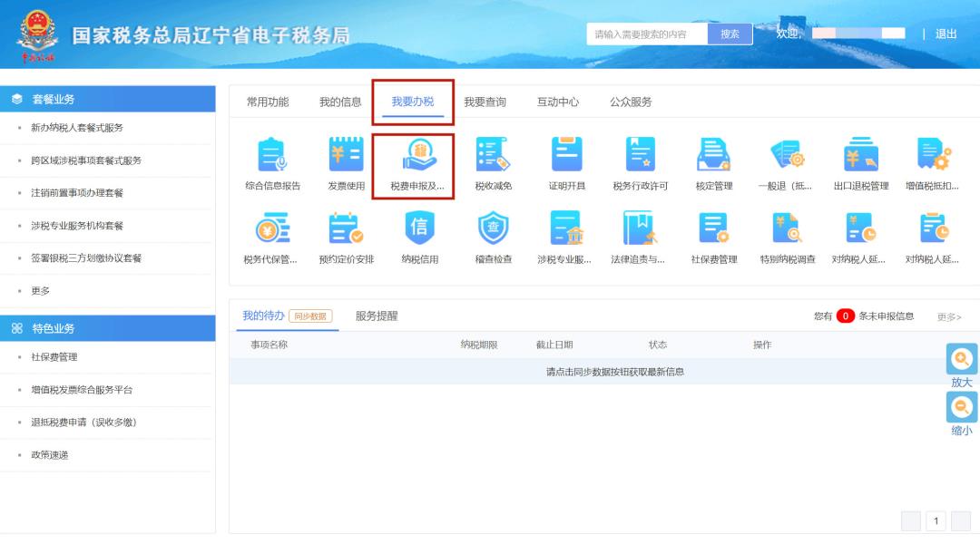Image resolution: width=980 pixels, height=544 pixels.
Task: Open the 服务提醒 tab
Action: (x=377, y=316)
